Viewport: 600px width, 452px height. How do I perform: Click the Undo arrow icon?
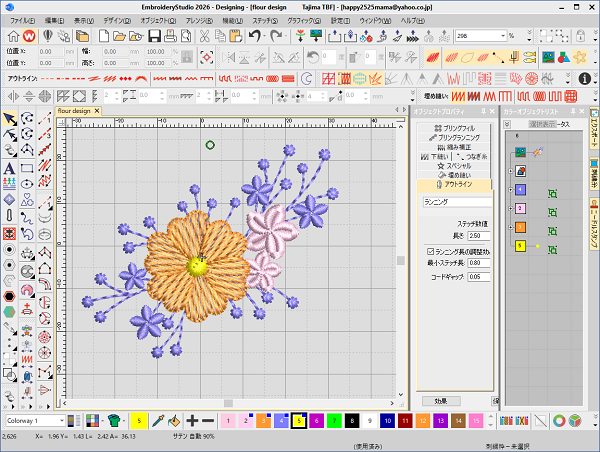[255, 36]
